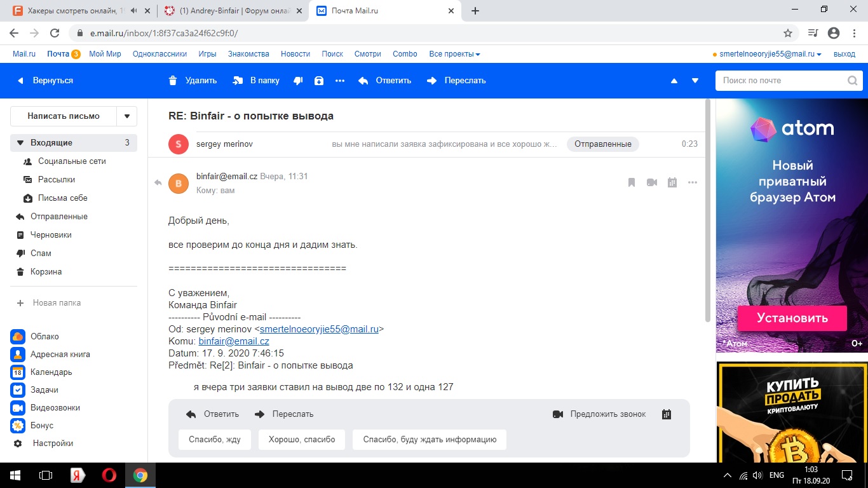Open Новости in the portal navigation
This screenshot has height=488, width=868.
[x=295, y=54]
